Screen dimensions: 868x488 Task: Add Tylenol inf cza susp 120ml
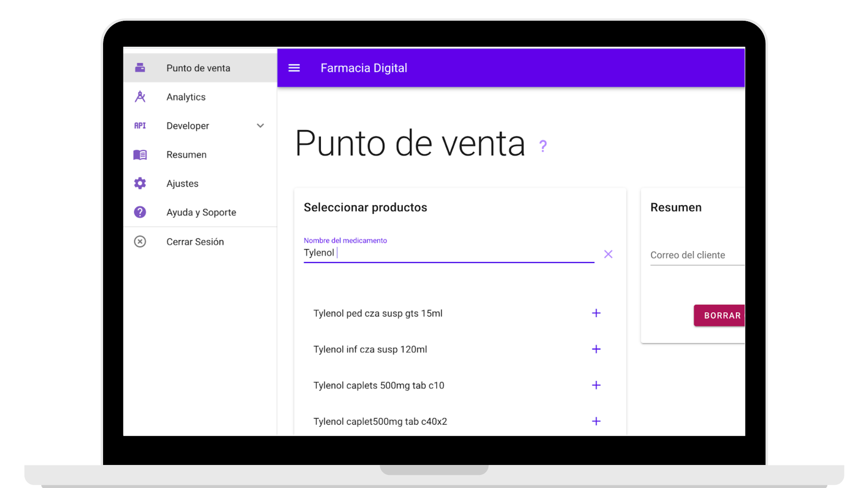pyautogui.click(x=596, y=349)
